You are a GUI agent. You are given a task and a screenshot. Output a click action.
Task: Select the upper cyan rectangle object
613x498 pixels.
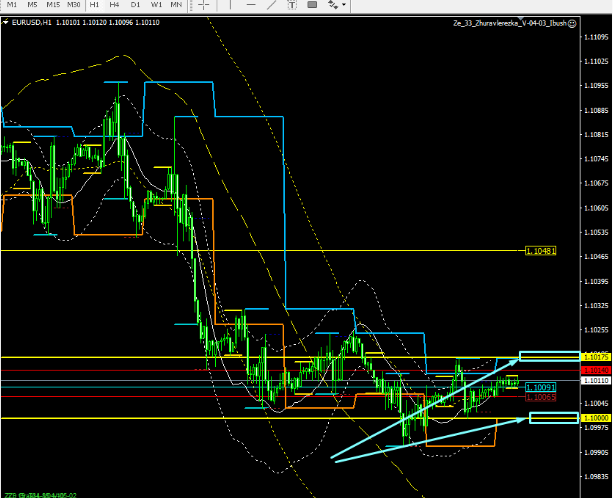click(548, 356)
